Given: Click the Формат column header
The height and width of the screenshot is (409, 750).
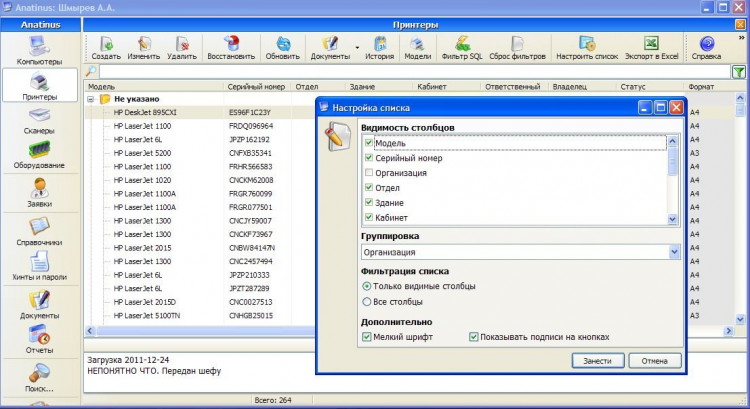Looking at the screenshot, I should tap(709, 87).
